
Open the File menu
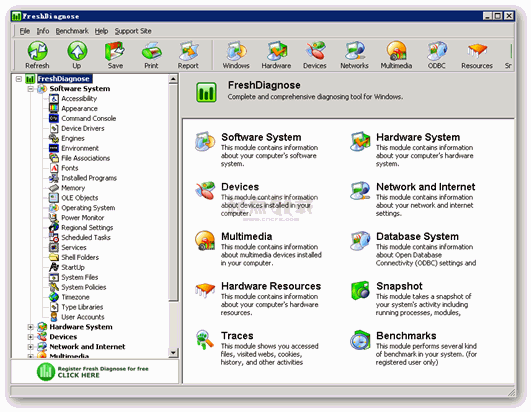click(x=24, y=31)
